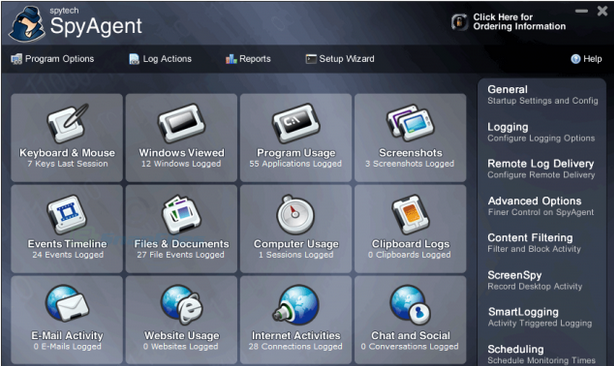
Task: Open Advanced Options for SpyAgent
Action: pyautogui.click(x=541, y=206)
